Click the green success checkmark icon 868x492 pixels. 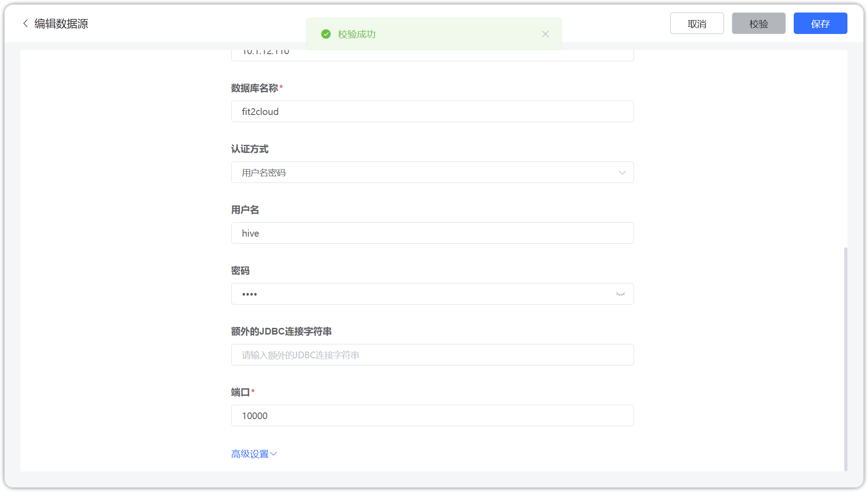point(326,34)
